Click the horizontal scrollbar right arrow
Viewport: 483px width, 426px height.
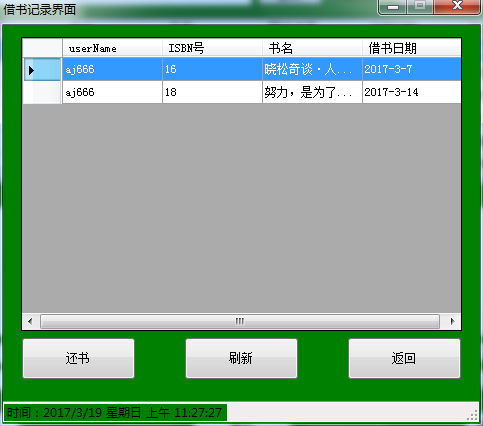point(452,321)
